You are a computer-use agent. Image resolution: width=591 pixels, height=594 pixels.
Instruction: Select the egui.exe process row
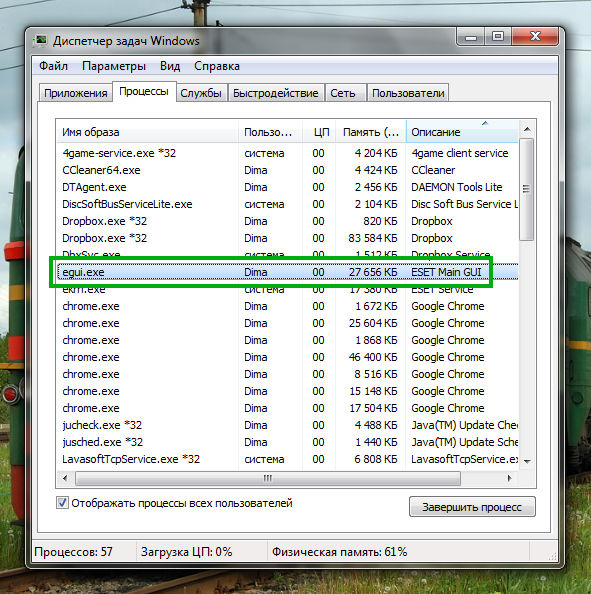click(x=287, y=272)
